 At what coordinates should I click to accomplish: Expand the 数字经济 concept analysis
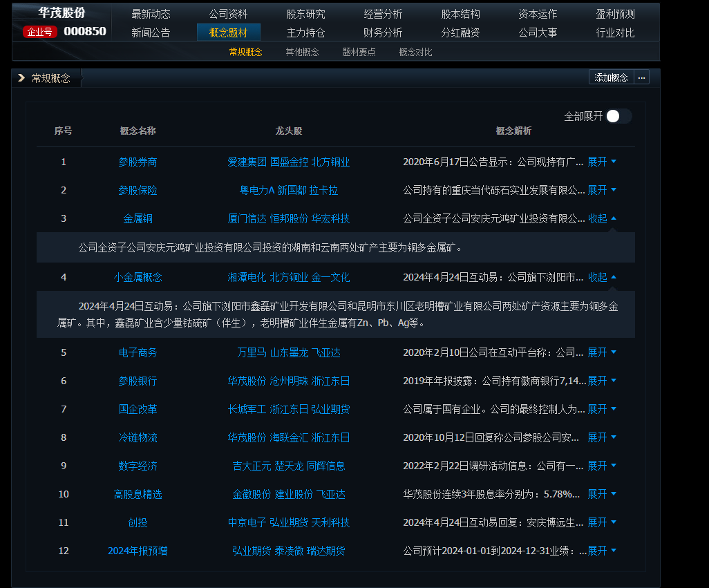coord(602,466)
